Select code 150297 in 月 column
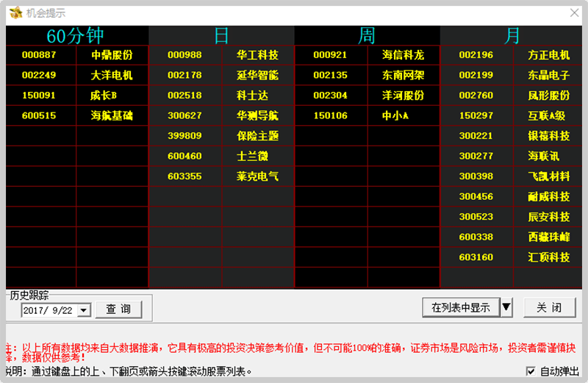Viewport: 588px width, 383px height. point(476,116)
